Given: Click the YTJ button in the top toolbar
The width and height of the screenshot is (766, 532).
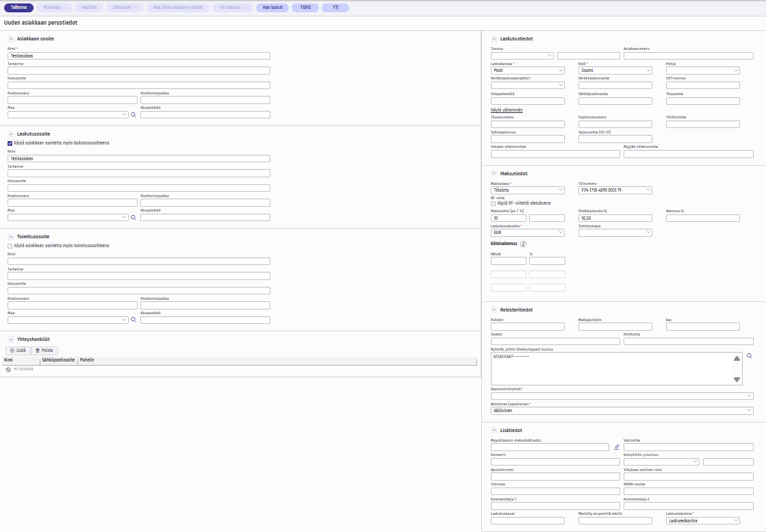Looking at the screenshot, I should point(335,8).
